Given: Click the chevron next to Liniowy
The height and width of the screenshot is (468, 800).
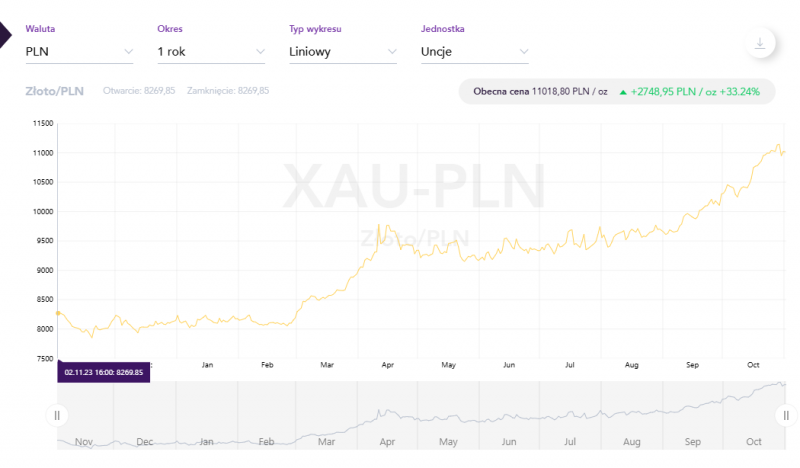Looking at the screenshot, I should (391, 50).
